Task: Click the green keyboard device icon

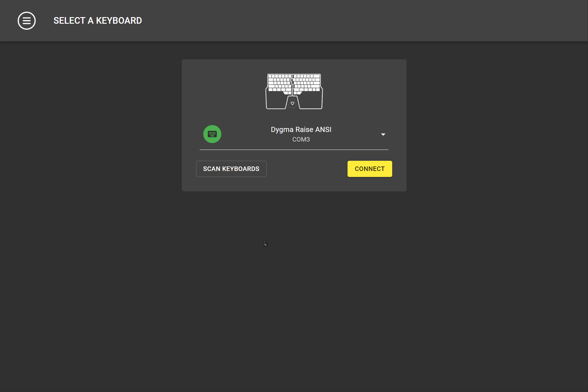Action: point(212,134)
